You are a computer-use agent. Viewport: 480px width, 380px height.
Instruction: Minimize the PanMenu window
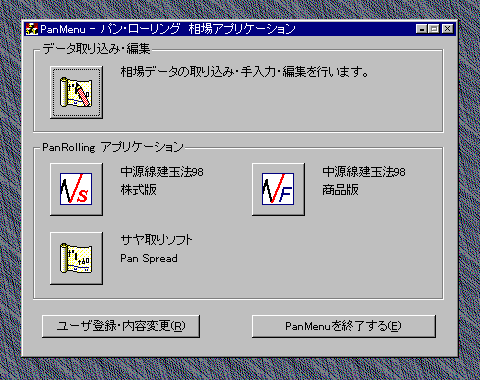[422, 29]
